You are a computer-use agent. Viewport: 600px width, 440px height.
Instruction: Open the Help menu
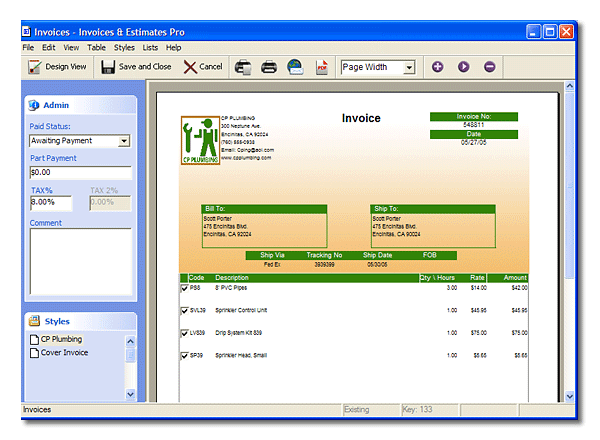(x=173, y=47)
